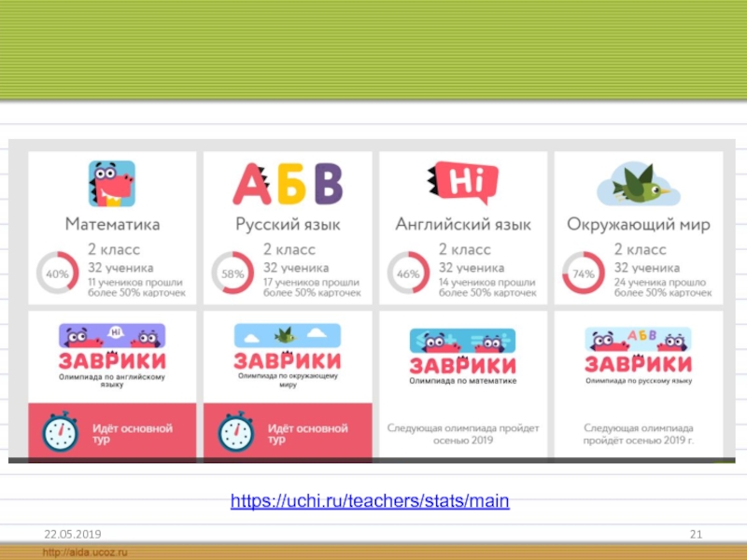Click 'Идёт основной тур' button for Окружающий мир olympiad
Viewport: 747px width, 560px height.
tap(288, 432)
